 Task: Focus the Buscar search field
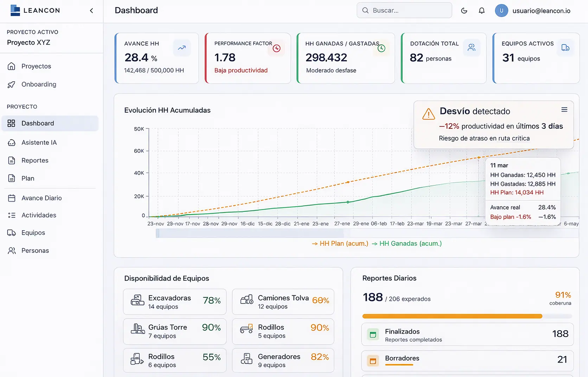coord(404,10)
